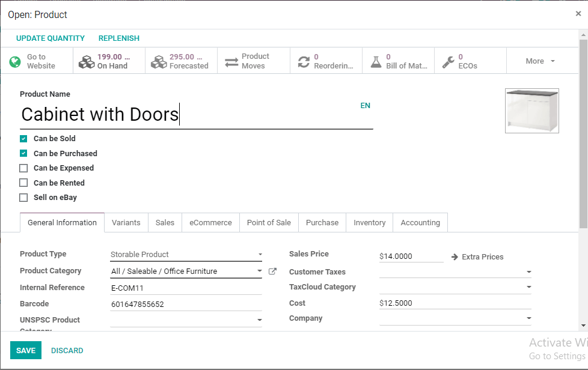Click scrollbar up arrow
Screen dimensions: 588x370
[x=583, y=35]
